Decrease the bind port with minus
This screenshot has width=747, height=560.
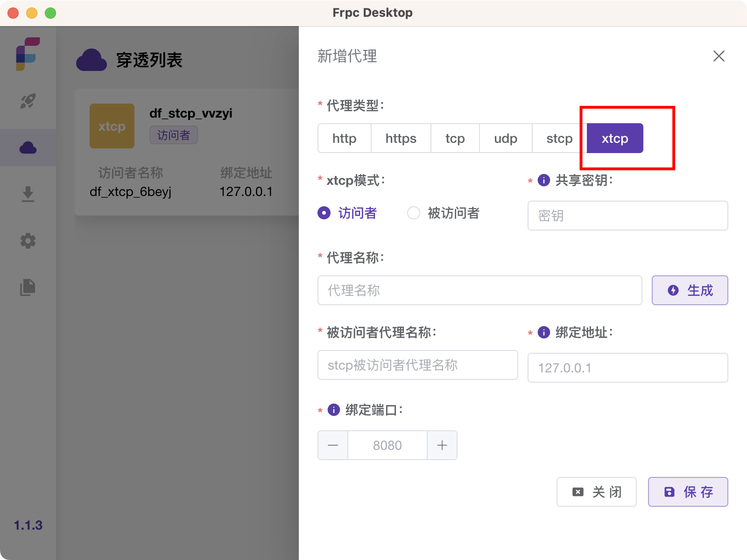click(333, 445)
